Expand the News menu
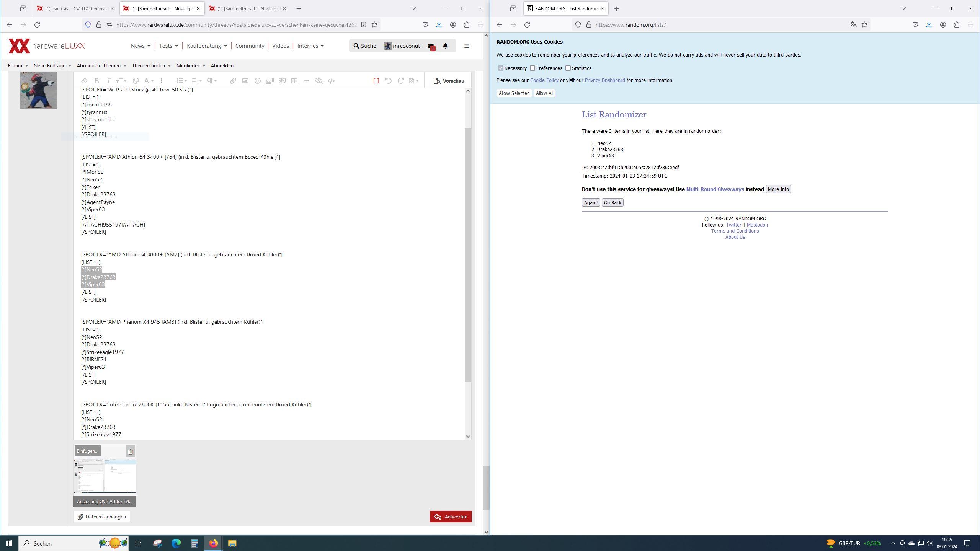This screenshot has height=551, width=980. [140, 46]
